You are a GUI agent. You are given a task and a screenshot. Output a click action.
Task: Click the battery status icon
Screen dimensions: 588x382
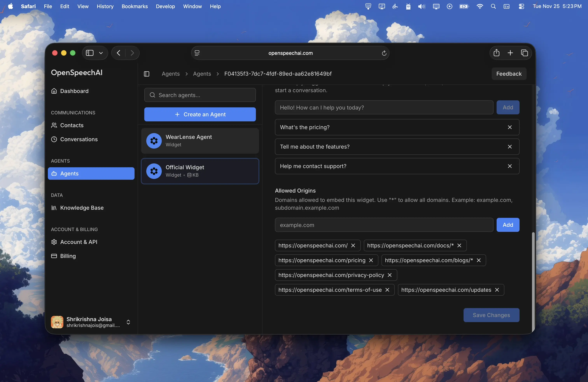464,6
